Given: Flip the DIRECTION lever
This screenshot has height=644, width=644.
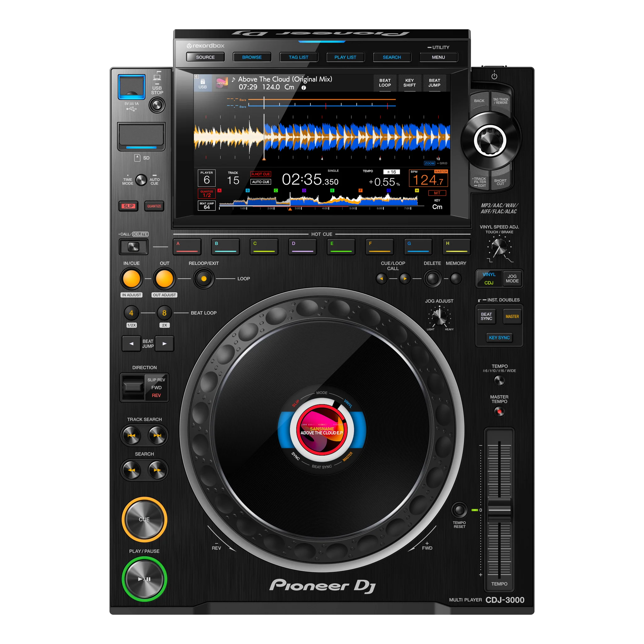Looking at the screenshot, I should point(133,387).
